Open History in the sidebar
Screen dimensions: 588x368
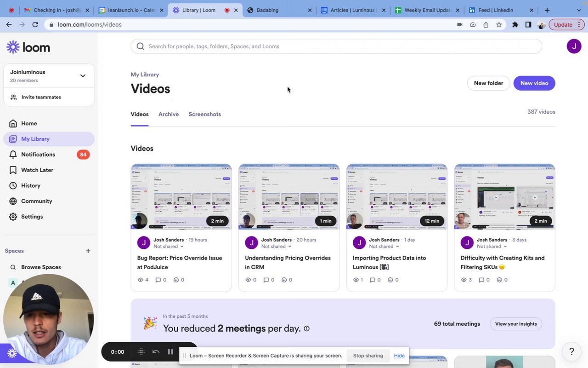(30, 185)
